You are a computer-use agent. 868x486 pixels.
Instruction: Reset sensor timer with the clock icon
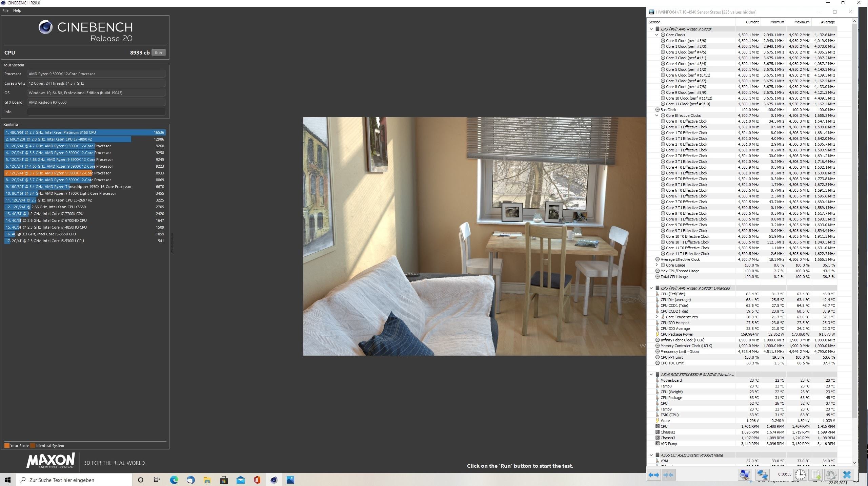[800, 475]
